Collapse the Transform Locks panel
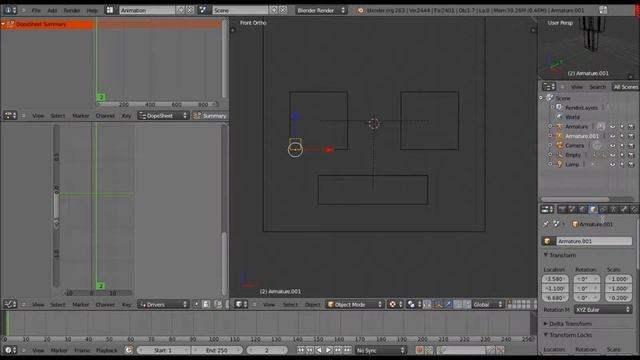Viewport: 640px width, 360px height. click(x=568, y=335)
